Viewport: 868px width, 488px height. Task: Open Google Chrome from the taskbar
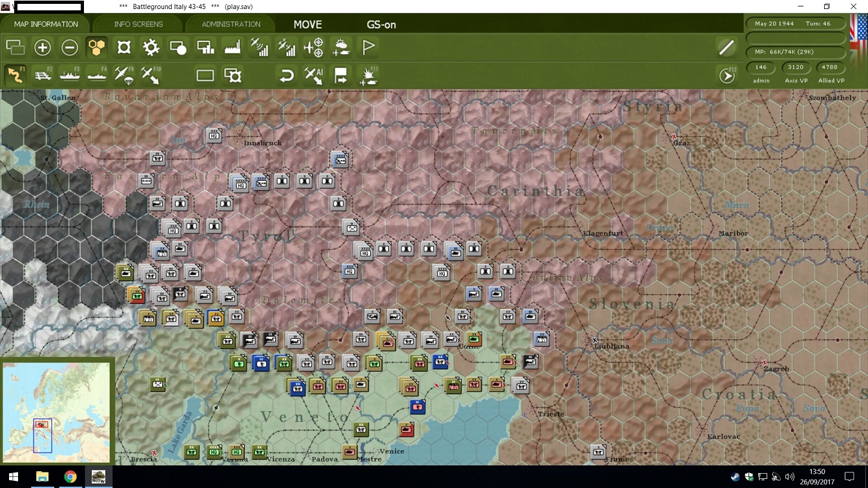click(x=70, y=477)
